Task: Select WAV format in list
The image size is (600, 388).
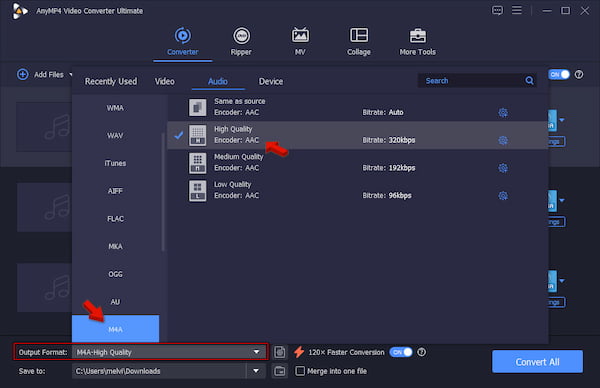Action: (115, 135)
